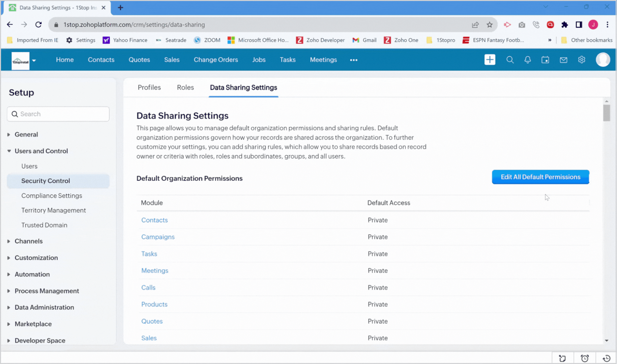Open the Contacts module link
The width and height of the screenshot is (617, 364).
pyautogui.click(x=154, y=220)
